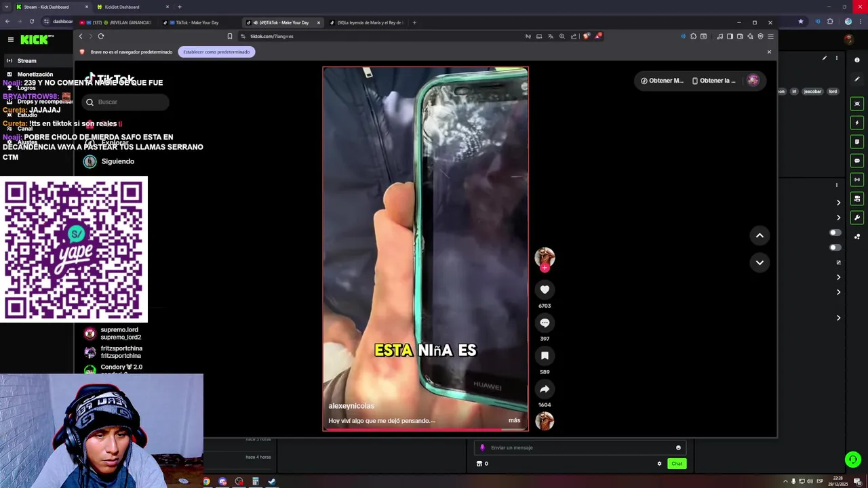Click the chat bubble icon in Kick sidebar
The image size is (868, 488).
click(x=857, y=161)
